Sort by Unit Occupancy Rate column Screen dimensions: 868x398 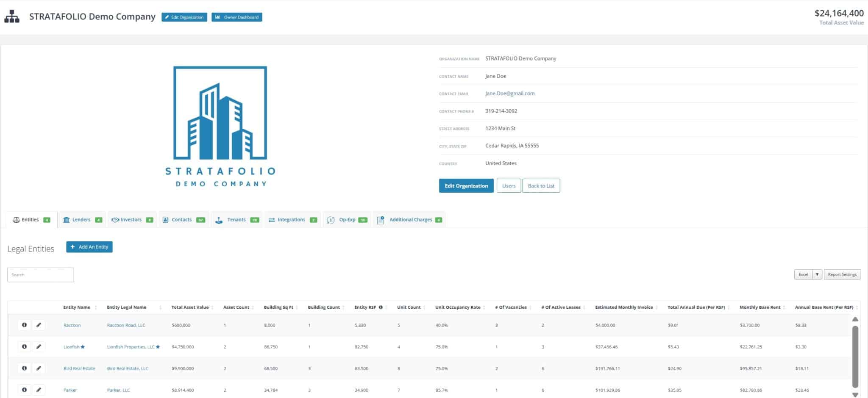point(458,307)
